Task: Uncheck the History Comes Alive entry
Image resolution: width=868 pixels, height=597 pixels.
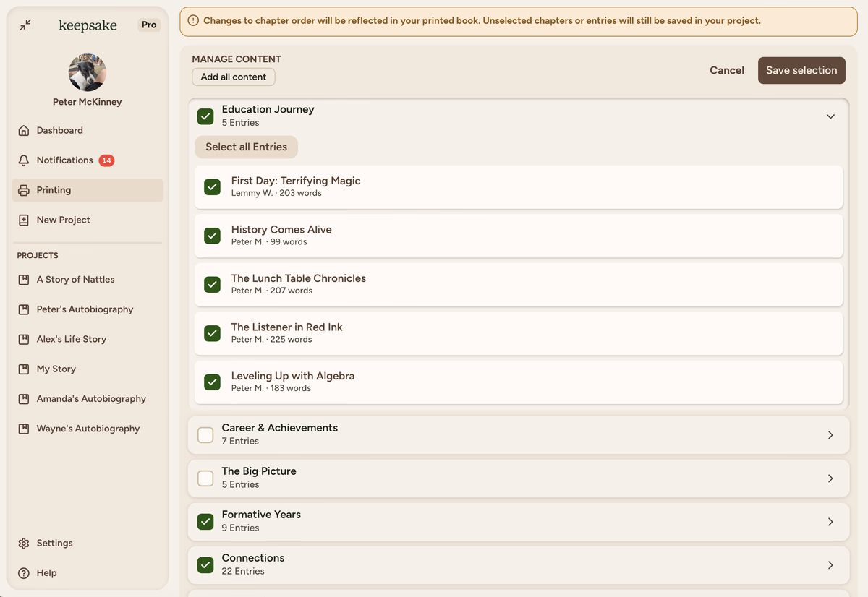Action: [212, 236]
